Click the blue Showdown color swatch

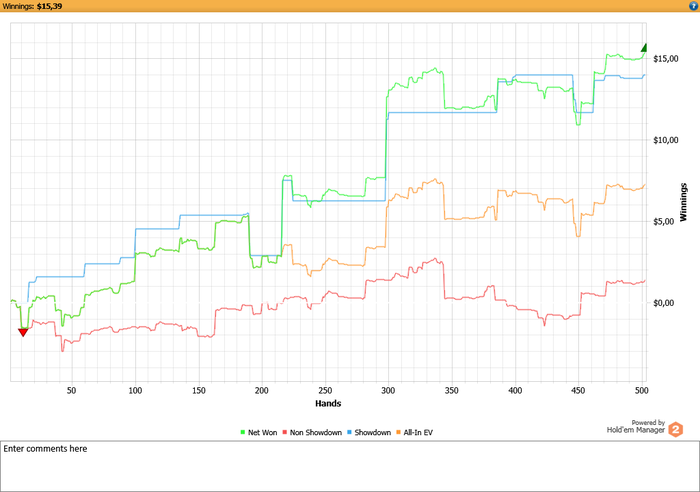350,432
